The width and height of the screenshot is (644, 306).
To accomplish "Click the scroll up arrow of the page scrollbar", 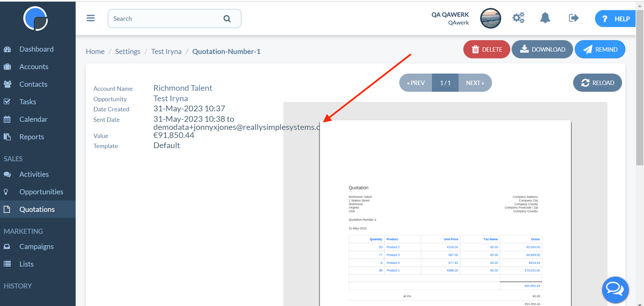I will pyautogui.click(x=640, y=6).
